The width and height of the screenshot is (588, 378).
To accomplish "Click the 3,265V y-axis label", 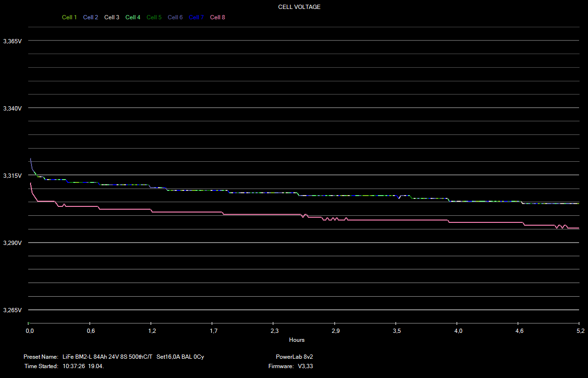I will [13, 310].
